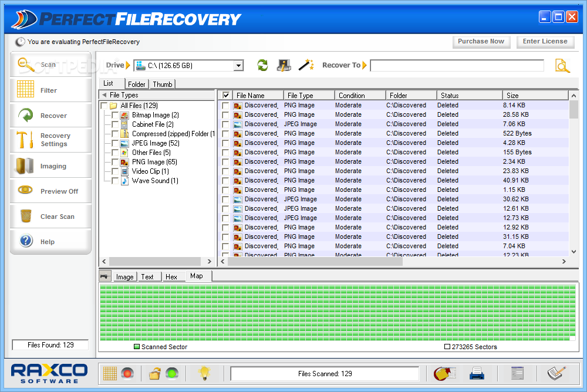Image resolution: width=587 pixels, height=392 pixels.
Task: Start a scan with the Scan button
Action: pos(50,65)
